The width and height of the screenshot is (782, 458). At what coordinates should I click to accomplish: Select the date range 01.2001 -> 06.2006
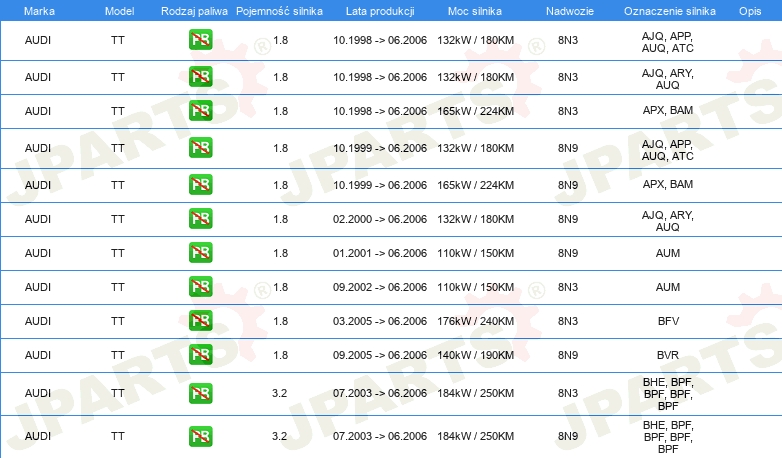point(380,253)
